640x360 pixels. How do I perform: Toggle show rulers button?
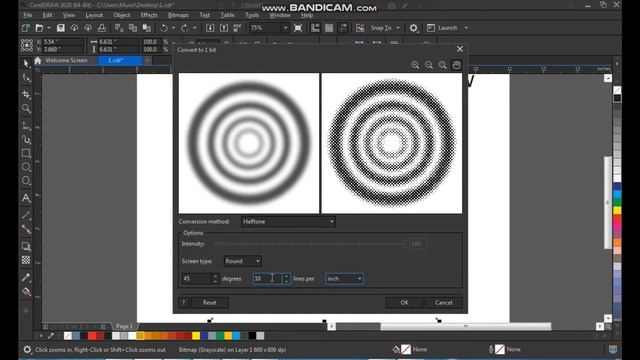pos(315,28)
